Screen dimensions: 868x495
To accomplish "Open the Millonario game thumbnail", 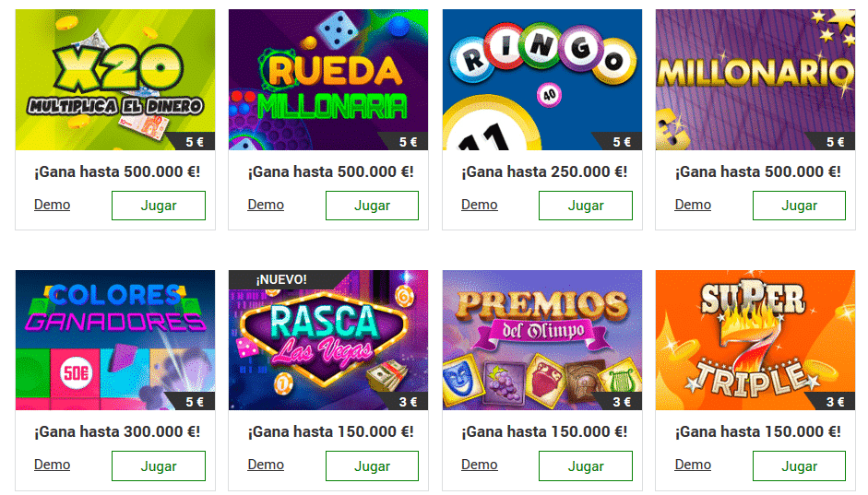I will 755,79.
